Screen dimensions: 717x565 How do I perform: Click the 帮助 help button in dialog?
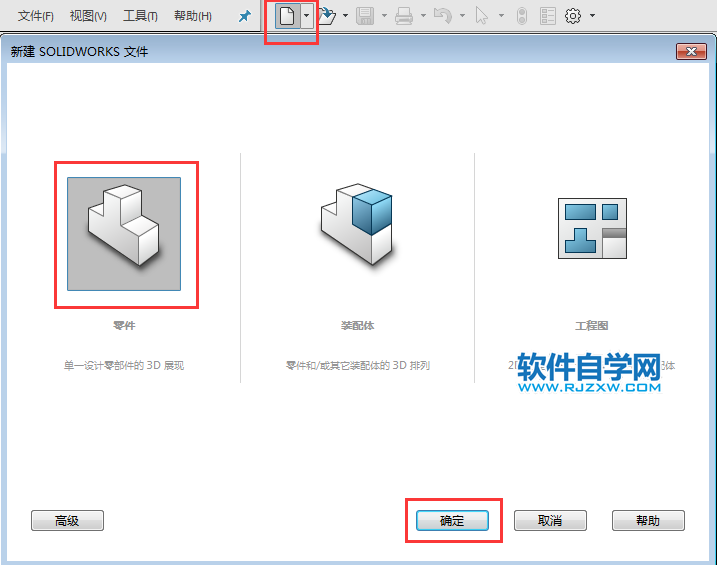(648, 521)
